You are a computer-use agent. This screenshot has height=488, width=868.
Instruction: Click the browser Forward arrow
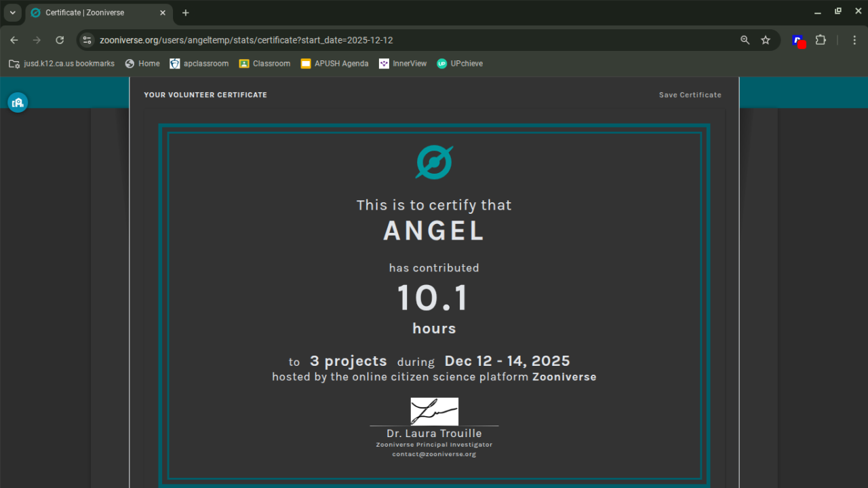(37, 40)
